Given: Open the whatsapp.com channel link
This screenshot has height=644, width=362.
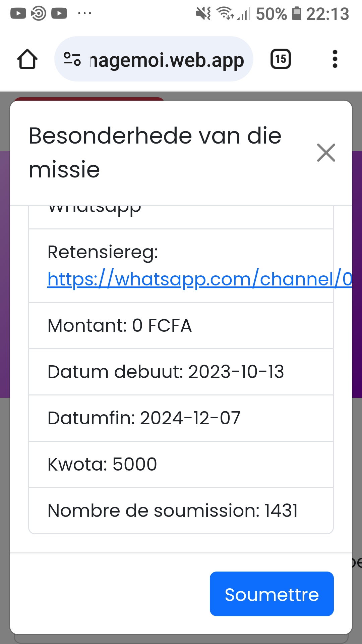Looking at the screenshot, I should pyautogui.click(x=199, y=279).
